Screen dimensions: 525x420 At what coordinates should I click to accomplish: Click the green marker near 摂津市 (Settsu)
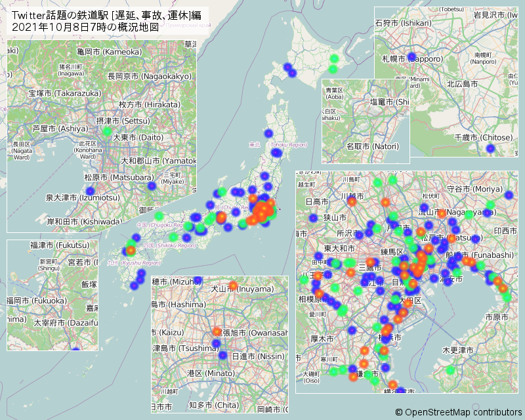107,131
